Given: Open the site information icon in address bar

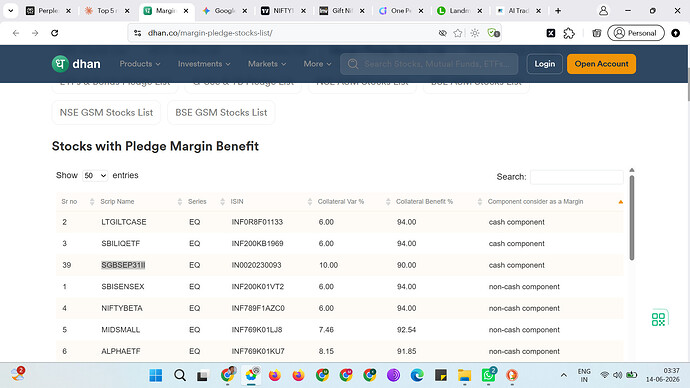Looking at the screenshot, I should [x=138, y=33].
